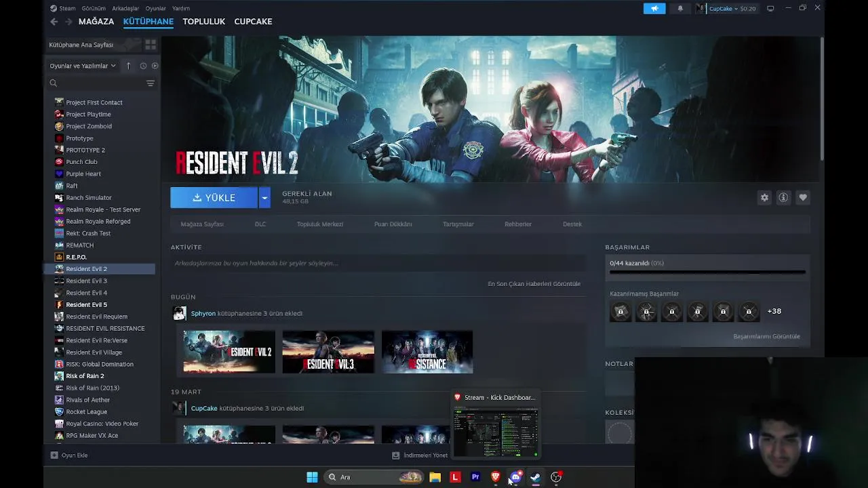This screenshot has height=488, width=868.
Task: Open Destek link
Action: point(572,224)
